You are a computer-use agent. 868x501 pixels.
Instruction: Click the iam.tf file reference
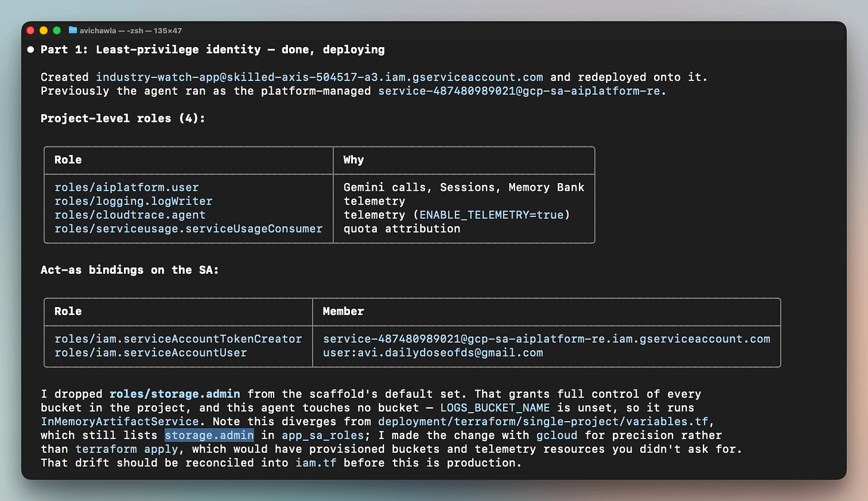[x=316, y=462]
